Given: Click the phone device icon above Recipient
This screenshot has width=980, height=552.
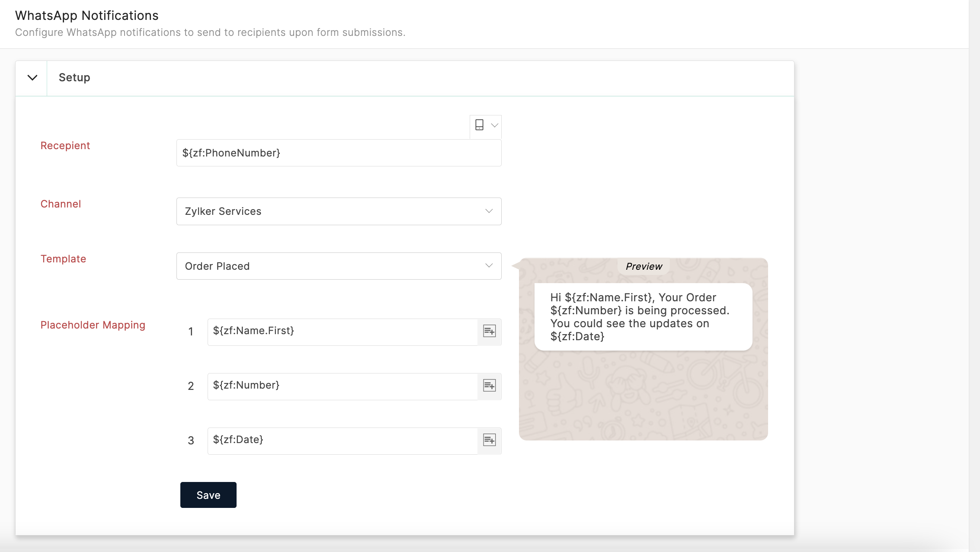Looking at the screenshot, I should coord(479,125).
